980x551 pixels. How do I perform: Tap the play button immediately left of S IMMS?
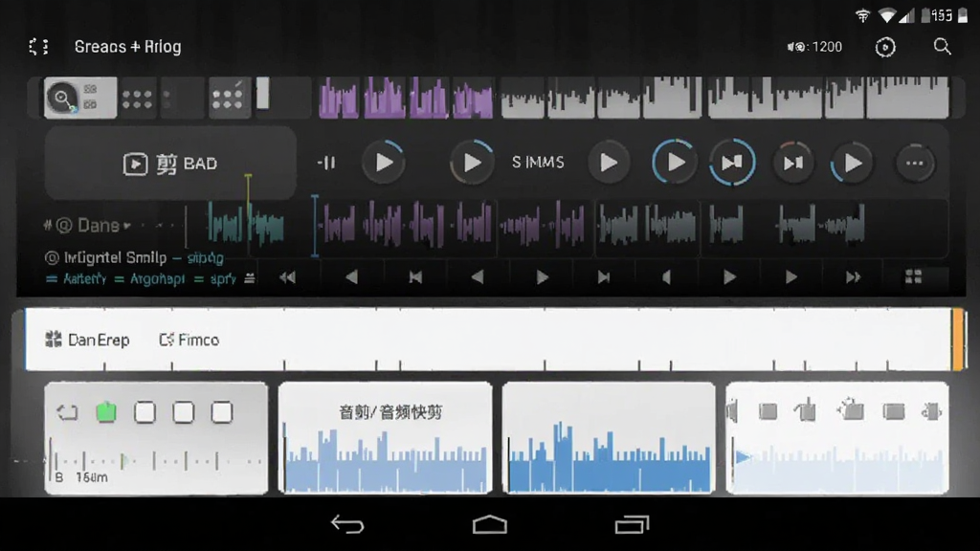472,163
